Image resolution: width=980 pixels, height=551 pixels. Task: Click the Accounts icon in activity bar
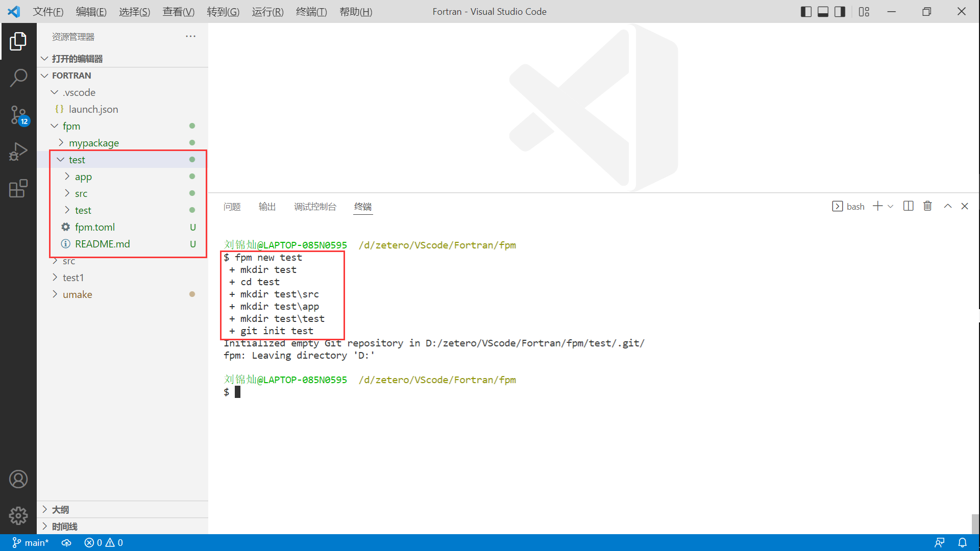click(x=18, y=479)
